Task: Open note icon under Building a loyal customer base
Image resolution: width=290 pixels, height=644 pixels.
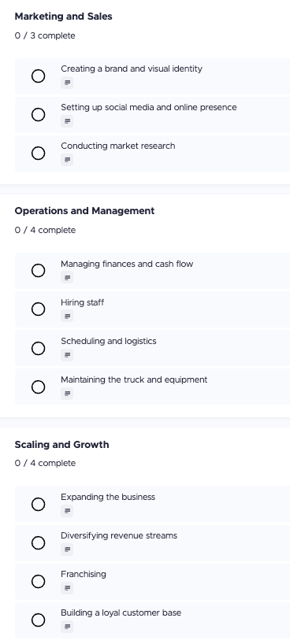Action: point(67,627)
